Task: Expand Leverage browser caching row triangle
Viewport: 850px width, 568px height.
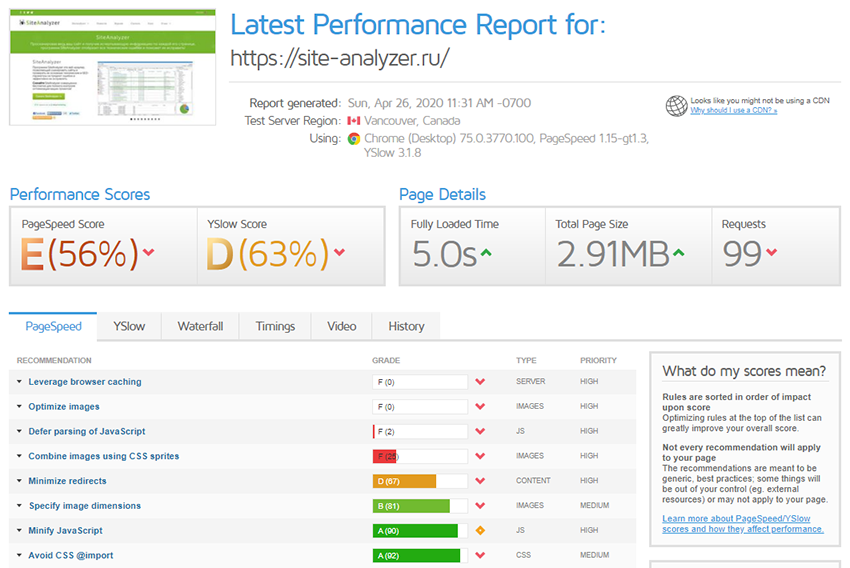Action: tap(19, 382)
